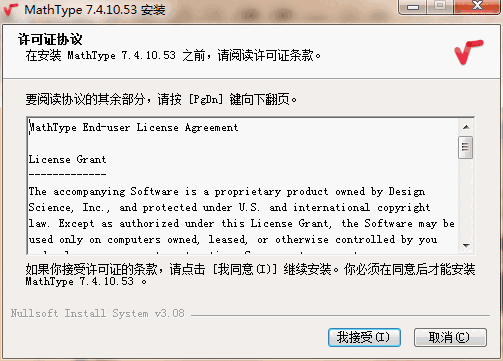The image size is (503, 361).
Task: Accept the license with 我接受(I) button
Action: [x=364, y=337]
